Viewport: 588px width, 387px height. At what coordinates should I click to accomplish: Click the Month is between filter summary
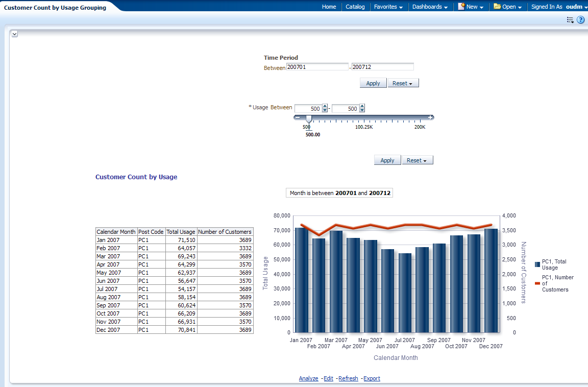[340, 193]
